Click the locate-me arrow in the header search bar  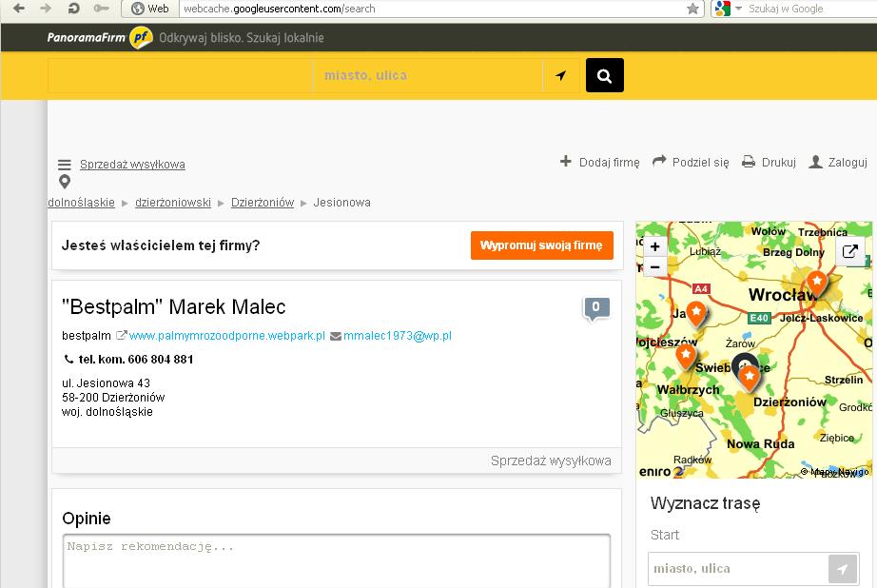tap(561, 75)
